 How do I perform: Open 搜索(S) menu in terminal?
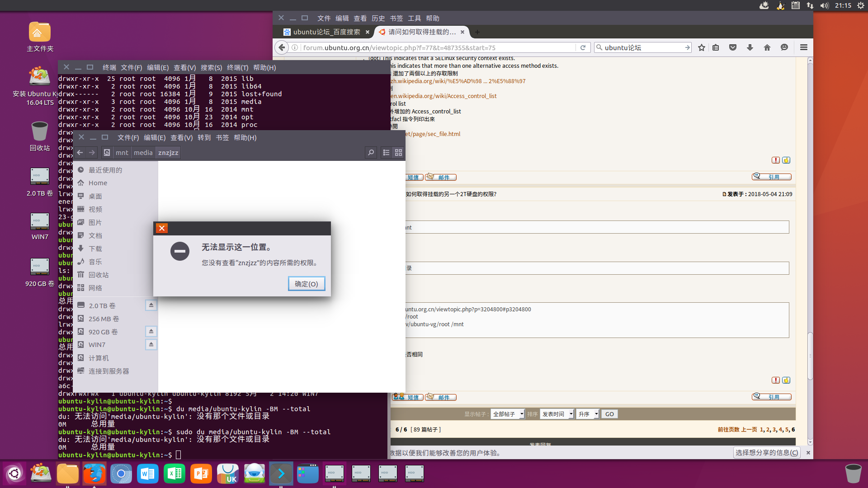pos(211,67)
